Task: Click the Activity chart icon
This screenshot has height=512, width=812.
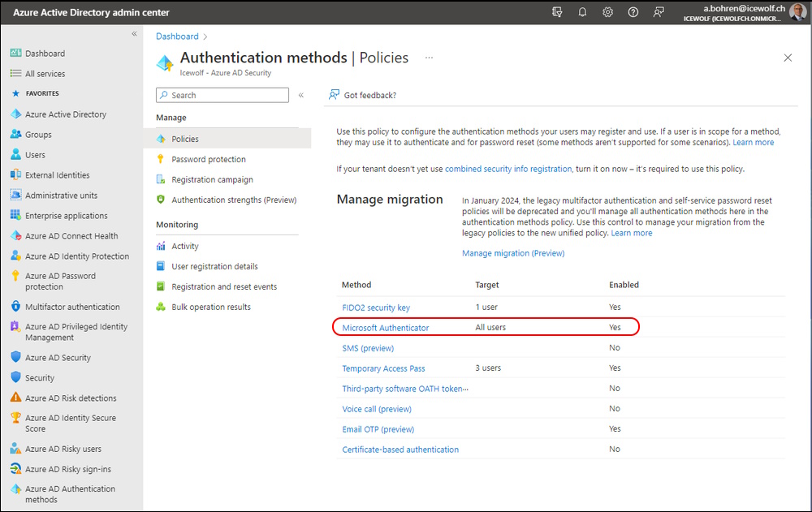Action: pos(161,246)
